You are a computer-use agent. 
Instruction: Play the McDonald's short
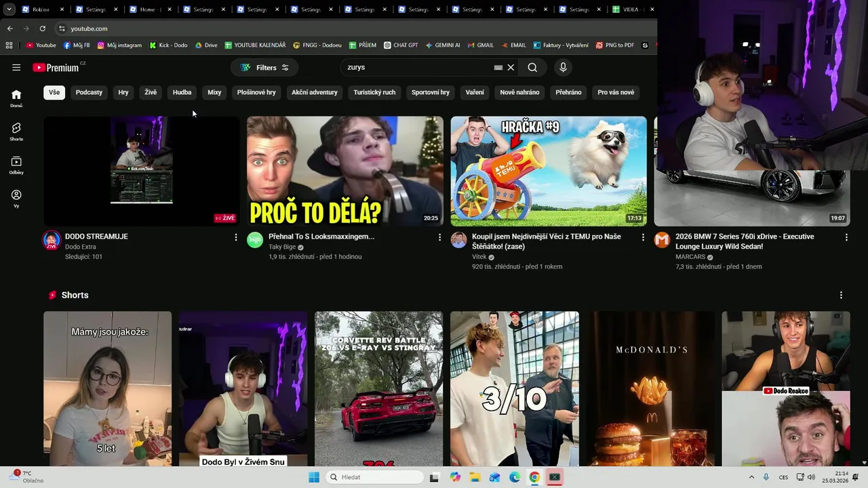point(650,388)
